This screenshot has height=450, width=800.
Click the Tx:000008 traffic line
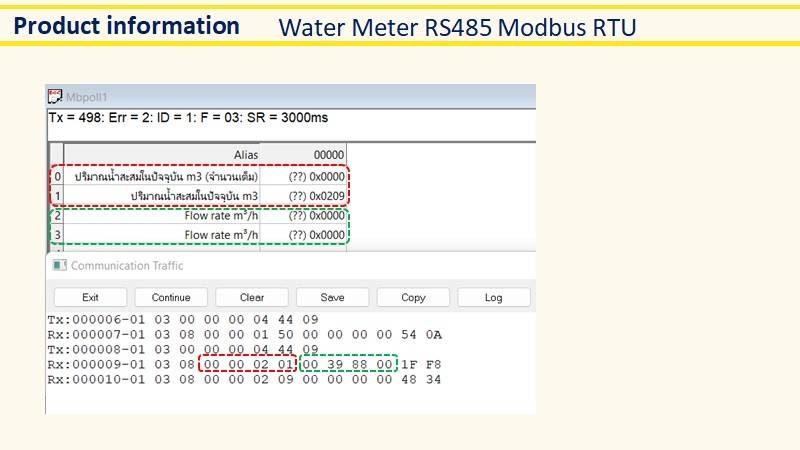tap(183, 349)
